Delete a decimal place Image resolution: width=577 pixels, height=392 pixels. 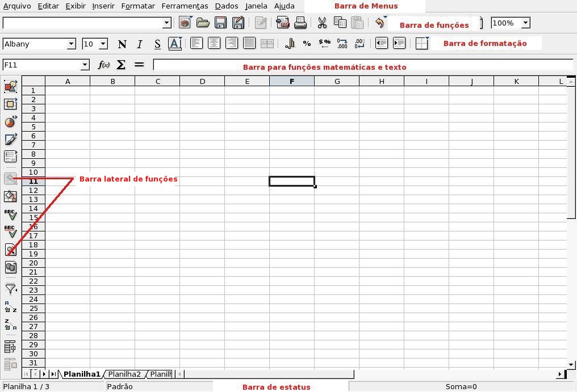(x=359, y=43)
